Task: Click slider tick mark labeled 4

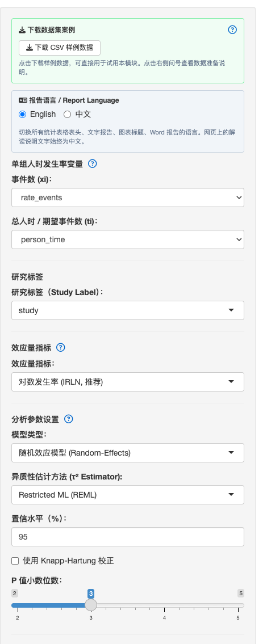Action: pos(165,618)
